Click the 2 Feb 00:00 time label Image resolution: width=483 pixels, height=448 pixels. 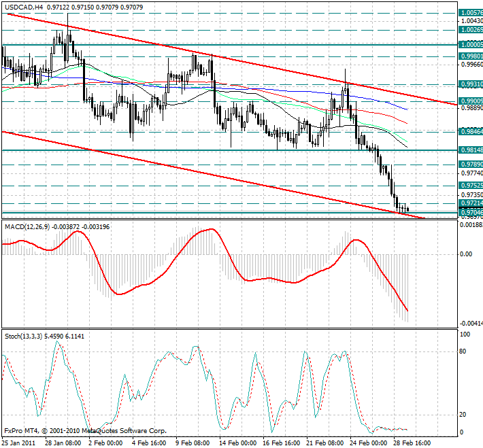105,443
